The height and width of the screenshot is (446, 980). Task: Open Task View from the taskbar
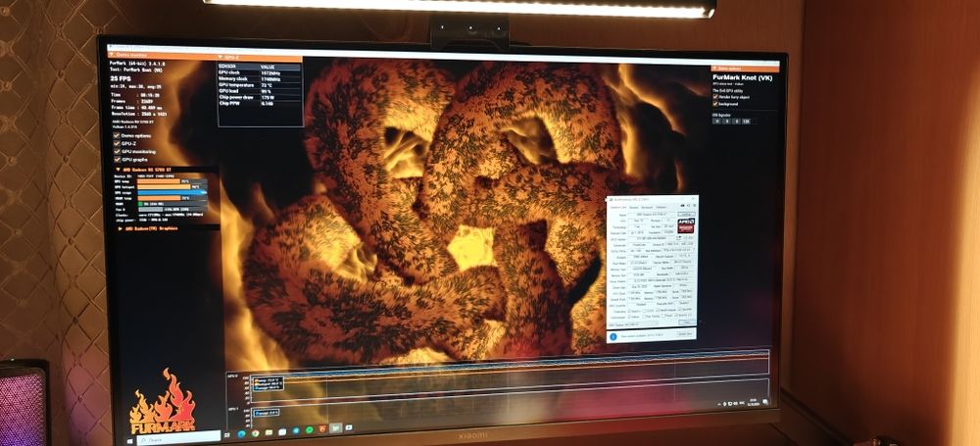click(x=227, y=435)
